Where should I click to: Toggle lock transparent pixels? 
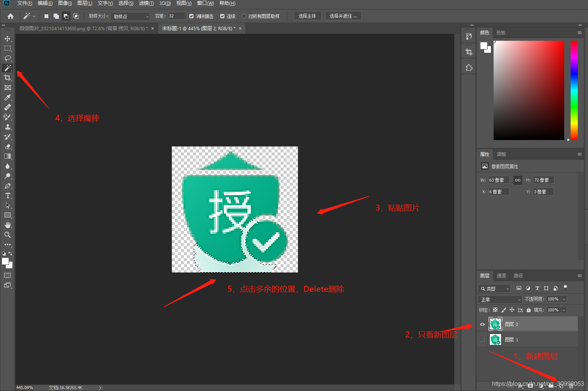point(495,310)
